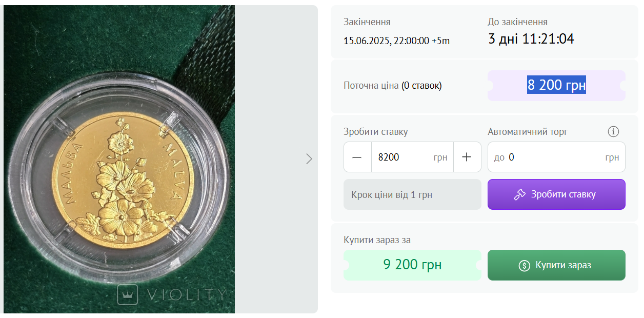Click the Поточна ціна label
The height and width of the screenshot is (318, 644).
[x=371, y=86]
